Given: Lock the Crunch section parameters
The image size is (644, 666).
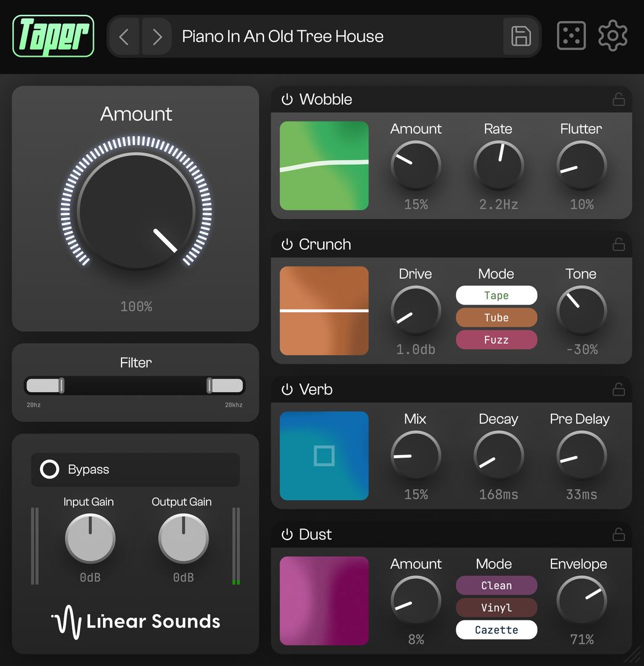Looking at the screenshot, I should (x=618, y=244).
